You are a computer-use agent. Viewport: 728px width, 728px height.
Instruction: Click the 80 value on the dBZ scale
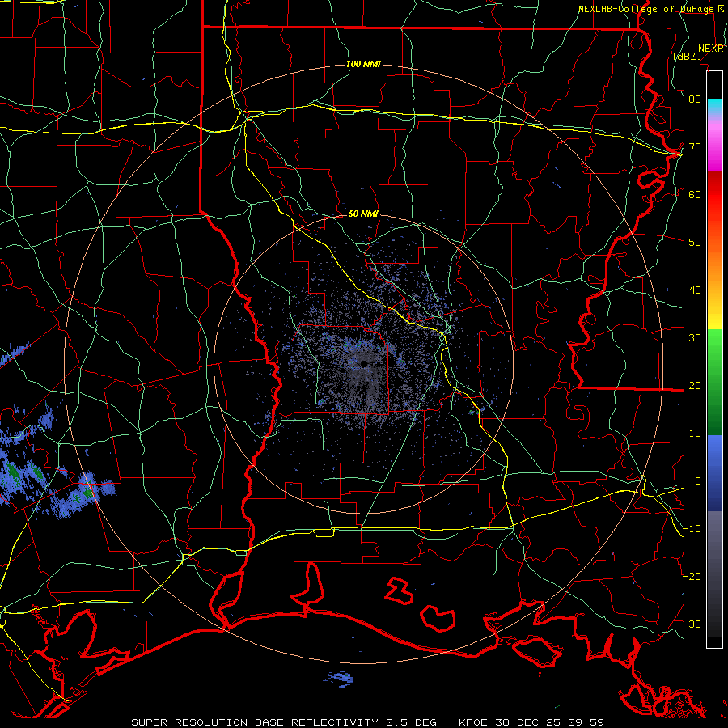(695, 99)
